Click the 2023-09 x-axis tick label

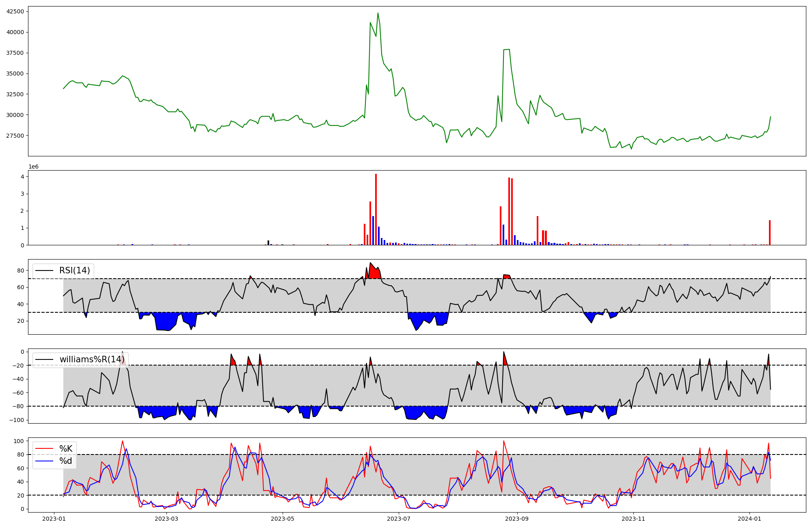click(x=517, y=519)
